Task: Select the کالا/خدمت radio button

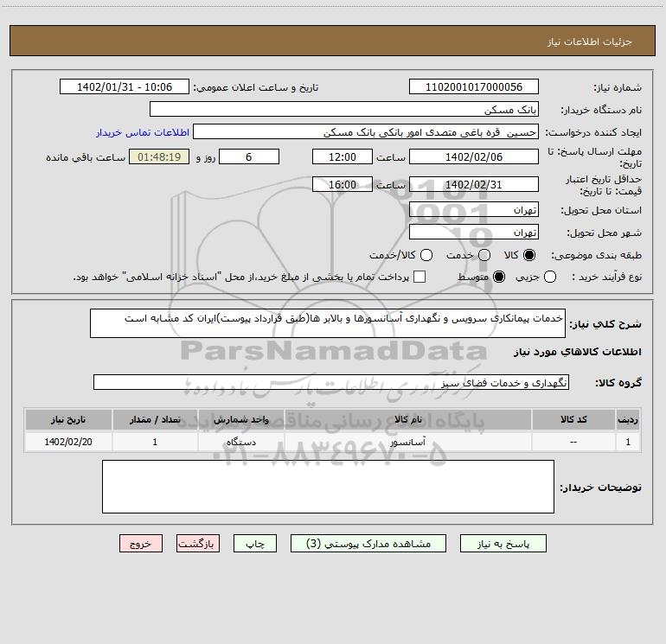Action: point(426,255)
